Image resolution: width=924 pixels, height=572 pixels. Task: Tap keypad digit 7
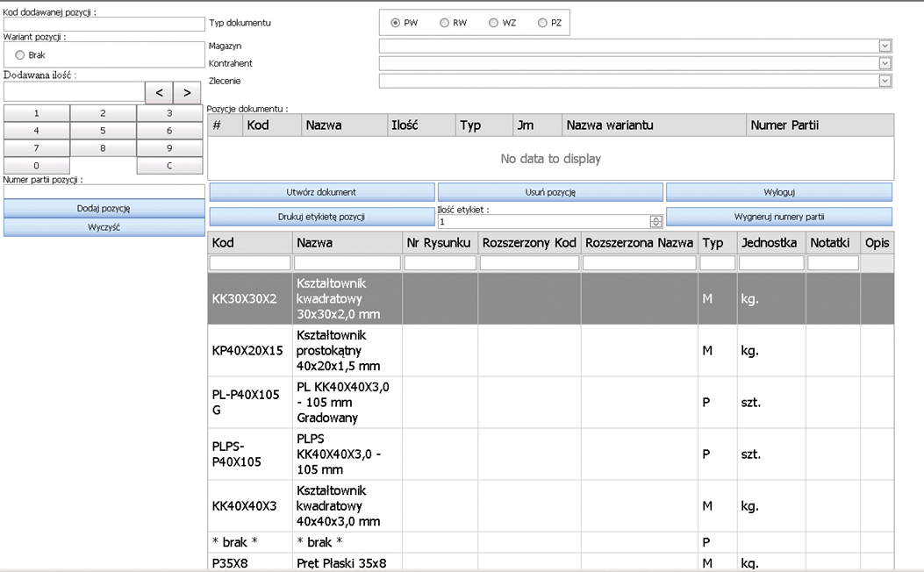click(37, 148)
